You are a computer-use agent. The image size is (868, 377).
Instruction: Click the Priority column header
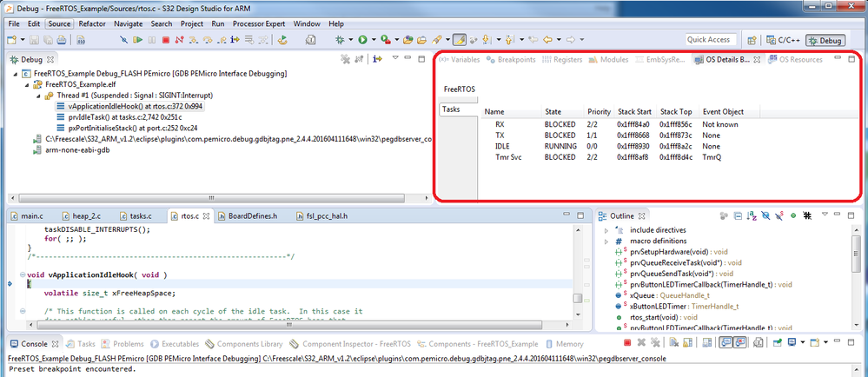pyautogui.click(x=599, y=112)
